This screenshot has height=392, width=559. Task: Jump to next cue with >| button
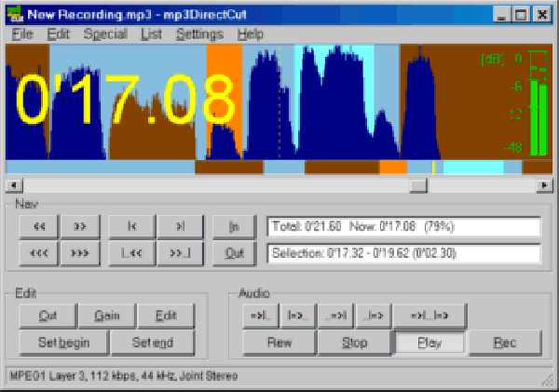coord(180,226)
